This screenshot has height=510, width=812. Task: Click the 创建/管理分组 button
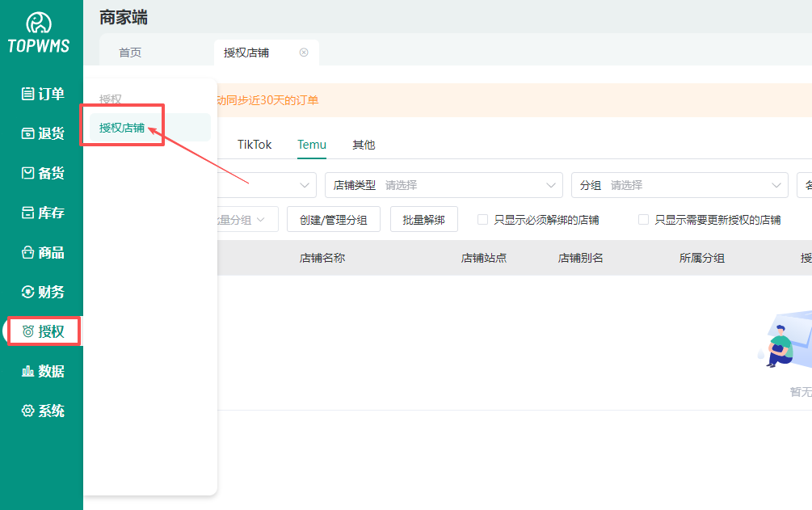click(x=333, y=220)
